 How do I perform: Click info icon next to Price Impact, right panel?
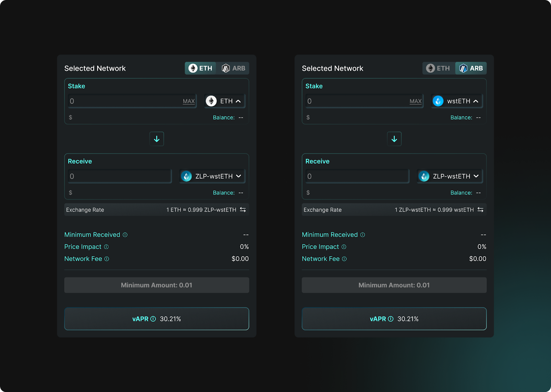344,247
